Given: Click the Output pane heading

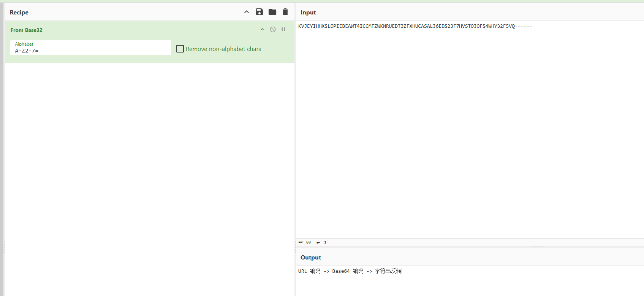Looking at the screenshot, I should 311,258.
